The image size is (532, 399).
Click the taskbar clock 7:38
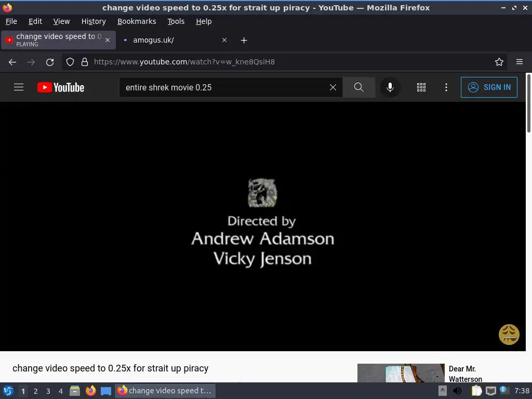point(522,391)
